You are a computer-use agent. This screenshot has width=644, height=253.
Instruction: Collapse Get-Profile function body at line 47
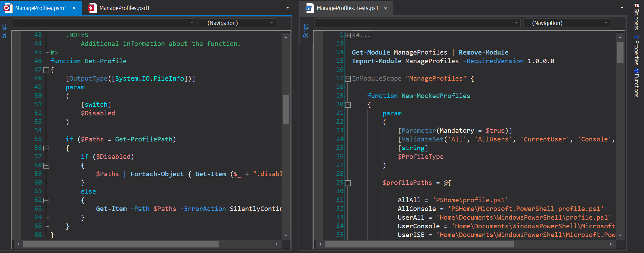click(46, 70)
